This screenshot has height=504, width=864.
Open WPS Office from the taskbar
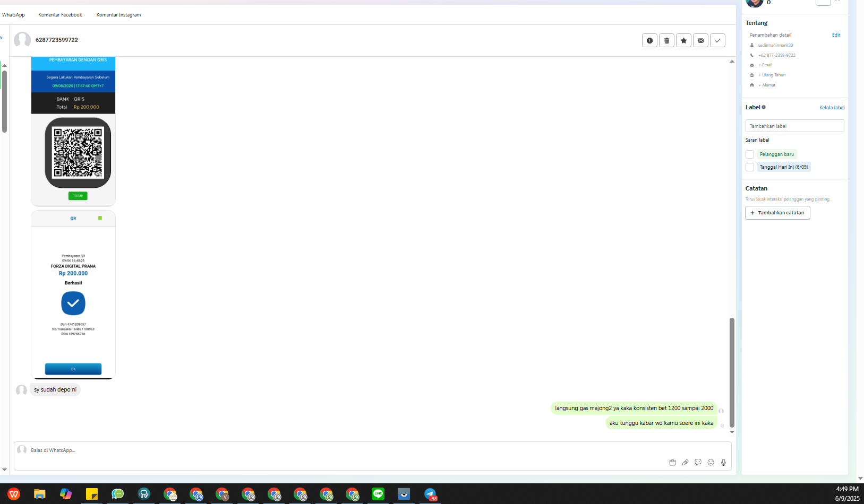tap(14, 494)
